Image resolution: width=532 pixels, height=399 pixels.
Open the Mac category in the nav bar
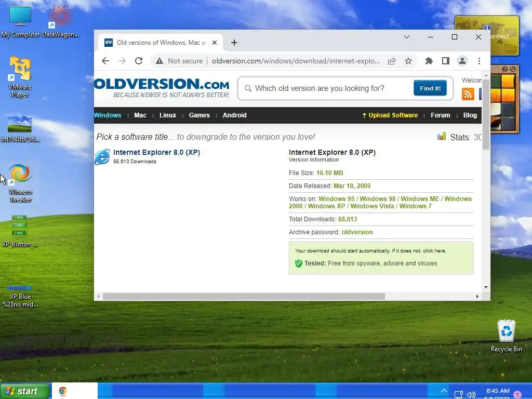coord(140,115)
